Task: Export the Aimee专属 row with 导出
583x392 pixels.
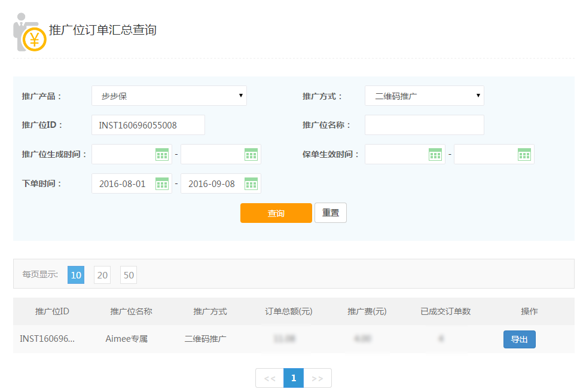Action: click(x=519, y=339)
